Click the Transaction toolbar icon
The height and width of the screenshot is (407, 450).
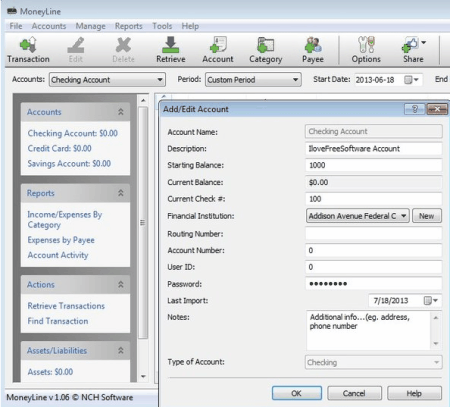(28, 45)
